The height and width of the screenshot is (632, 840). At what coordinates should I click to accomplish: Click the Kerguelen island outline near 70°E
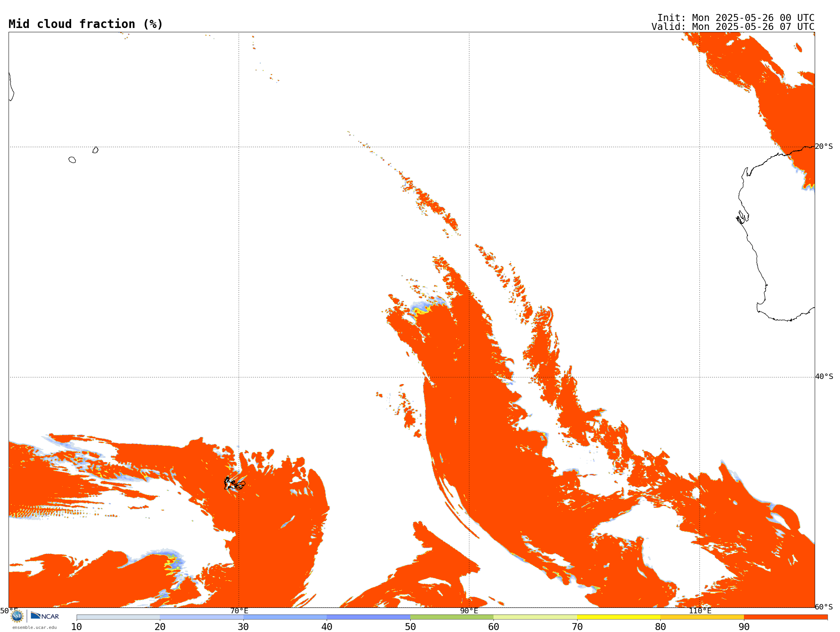pyautogui.click(x=234, y=484)
